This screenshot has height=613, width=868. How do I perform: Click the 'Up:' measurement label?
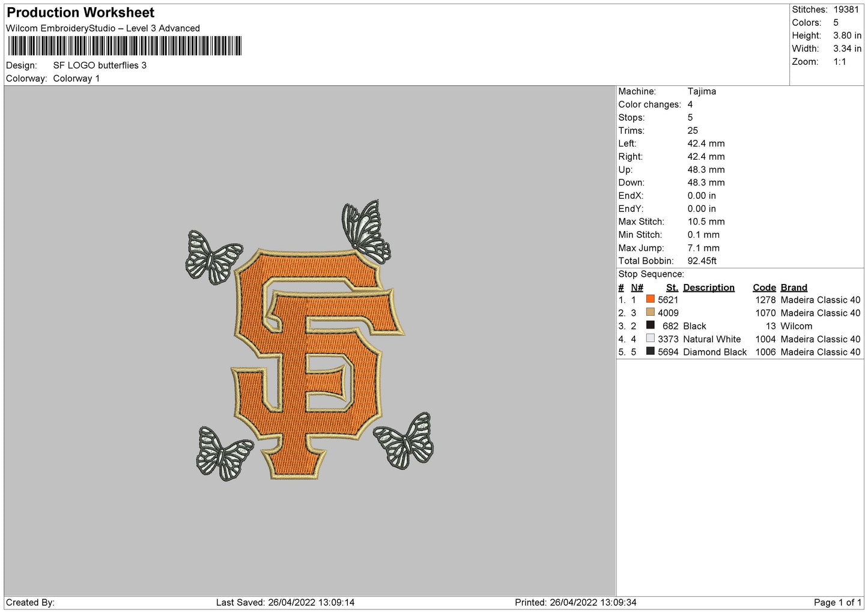[x=625, y=170]
